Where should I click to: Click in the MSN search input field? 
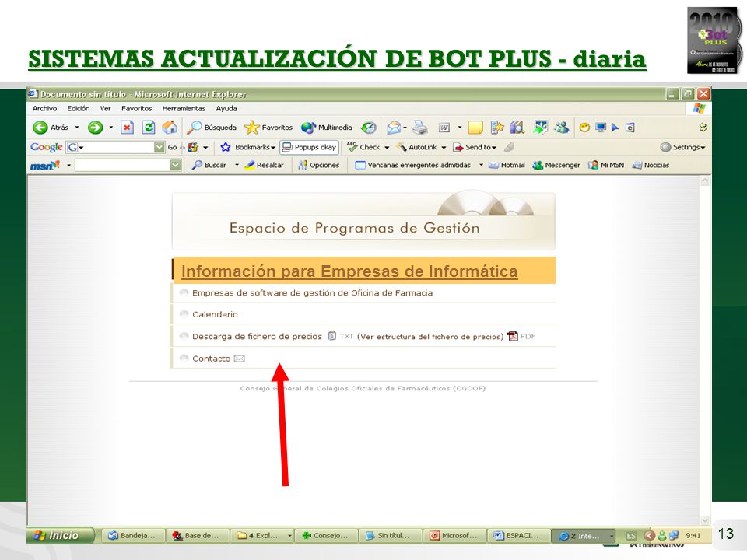pos(122,165)
